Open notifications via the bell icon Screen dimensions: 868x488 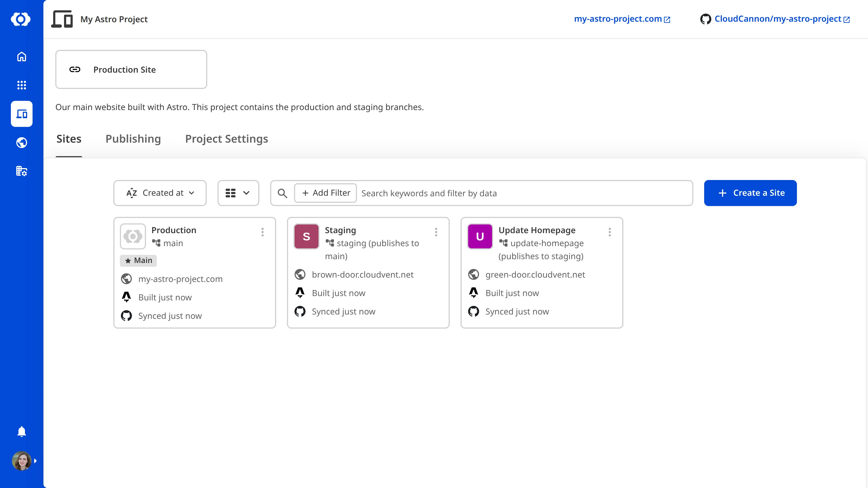(x=21, y=431)
